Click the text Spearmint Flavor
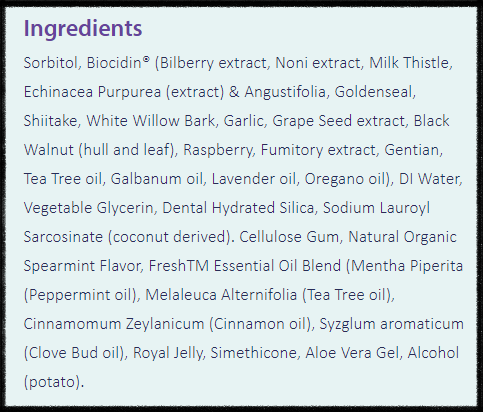 [x=82, y=266]
